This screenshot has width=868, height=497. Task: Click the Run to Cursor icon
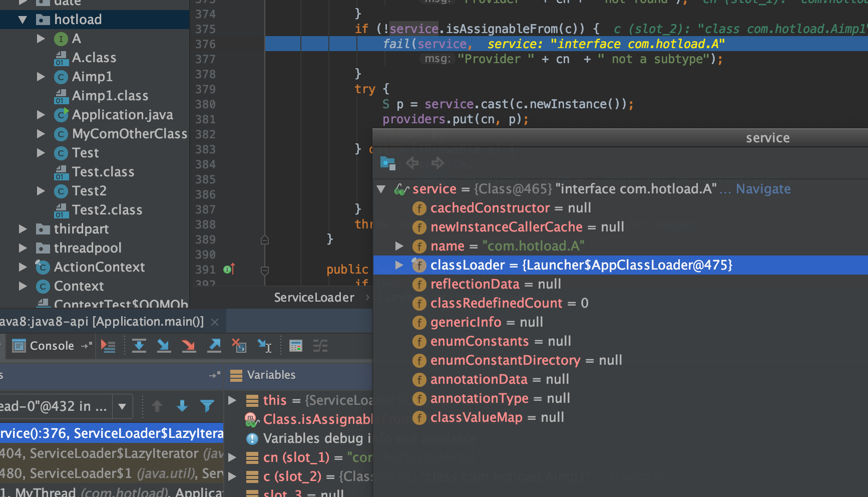[x=264, y=346]
